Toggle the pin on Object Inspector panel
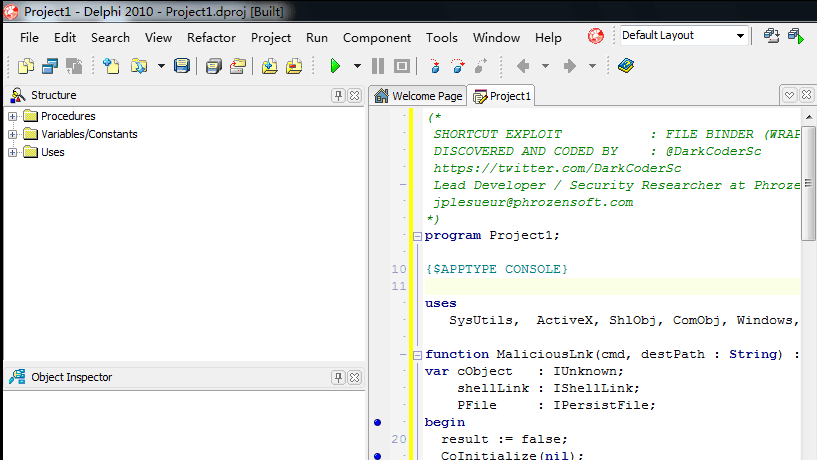Screen dimensions: 817x460 [338, 377]
